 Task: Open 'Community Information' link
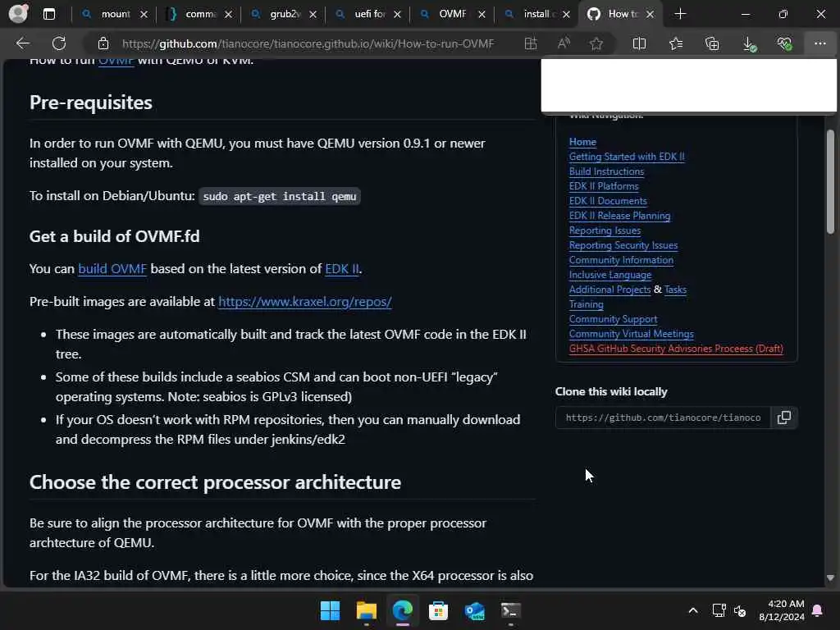click(x=621, y=260)
